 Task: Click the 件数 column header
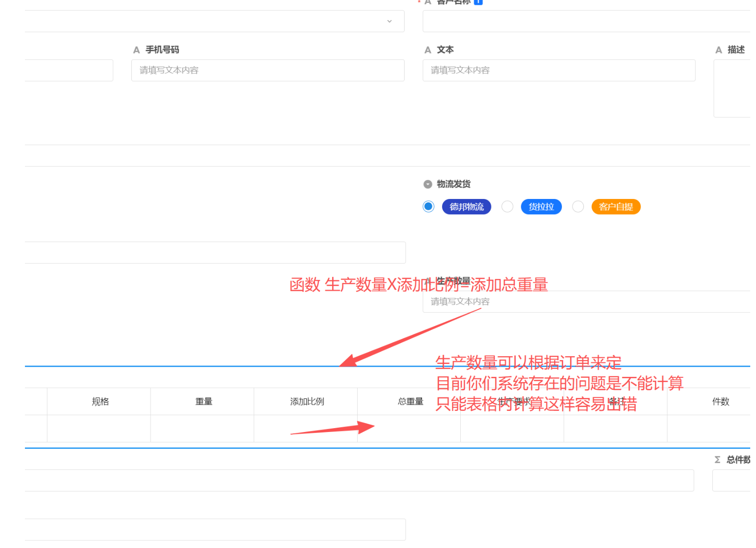tap(720, 401)
